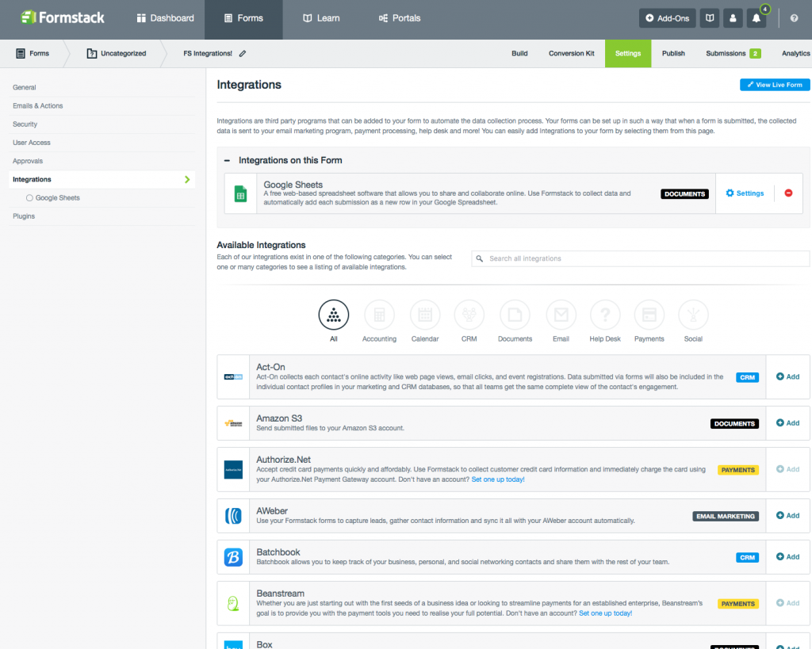Add the Amazon S3 integration
The image size is (812, 649).
[787, 423]
